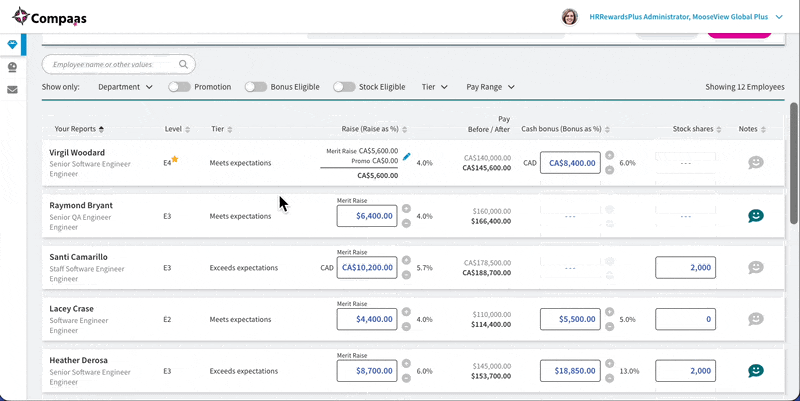Open Raymond Bryant's employee name

tap(81, 205)
